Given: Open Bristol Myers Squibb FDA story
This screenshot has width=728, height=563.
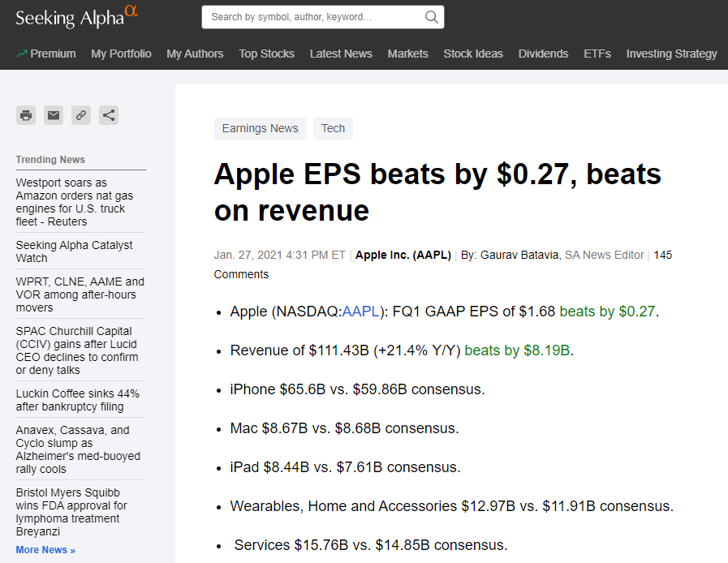Looking at the screenshot, I should tap(71, 511).
